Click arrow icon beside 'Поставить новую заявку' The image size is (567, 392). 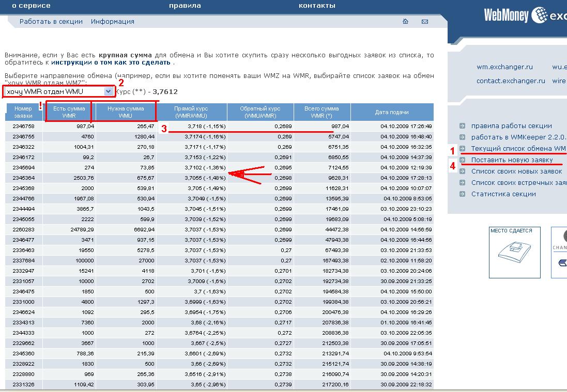tap(462, 160)
